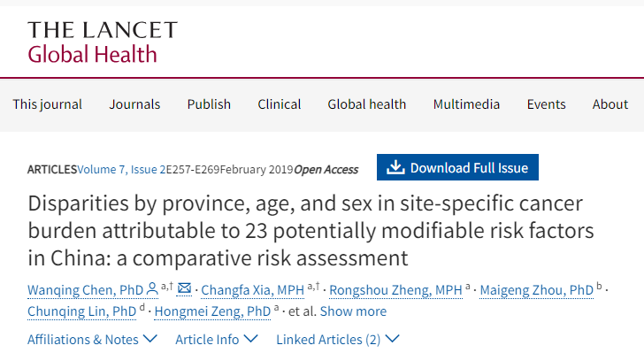Open author link Changfa Xia, MPH

(x=253, y=289)
